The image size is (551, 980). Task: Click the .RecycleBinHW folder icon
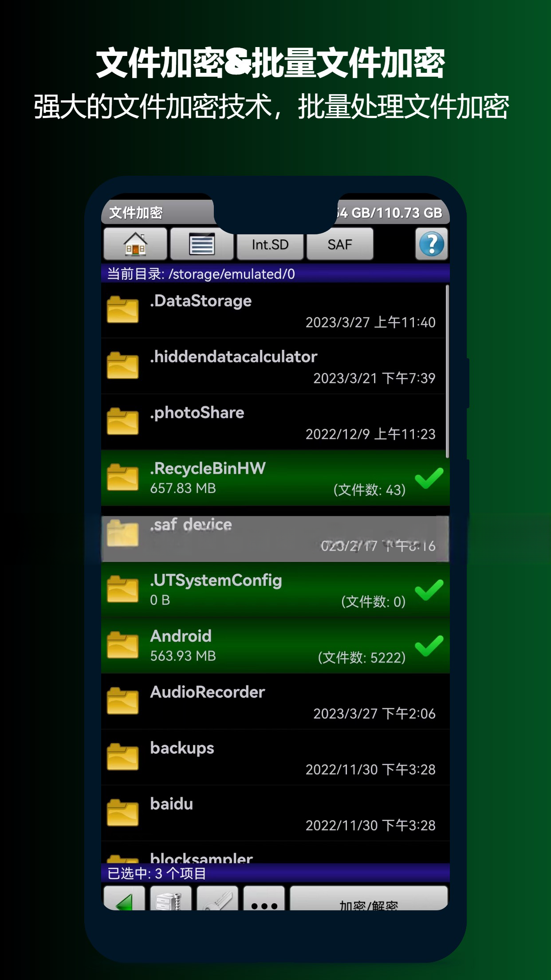coord(122,478)
